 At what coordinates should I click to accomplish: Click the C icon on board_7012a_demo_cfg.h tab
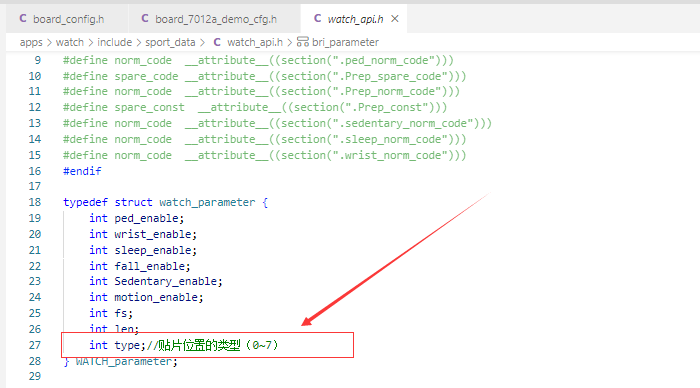click(145, 18)
